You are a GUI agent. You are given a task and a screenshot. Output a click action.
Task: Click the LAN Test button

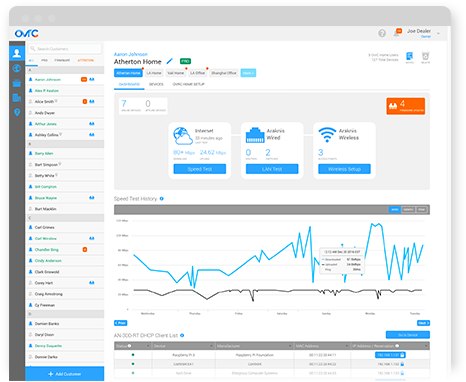pos(272,169)
